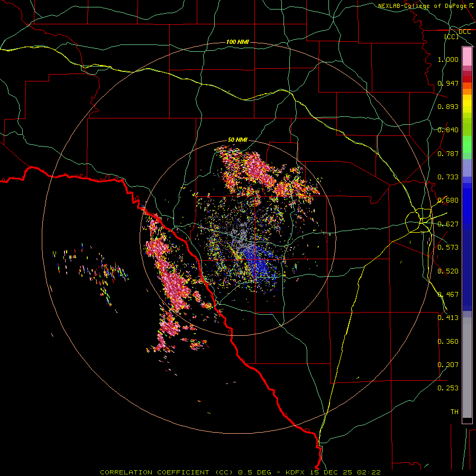Click the 0.5 DEG elevation text
The image size is (476, 476).
click(255, 472)
